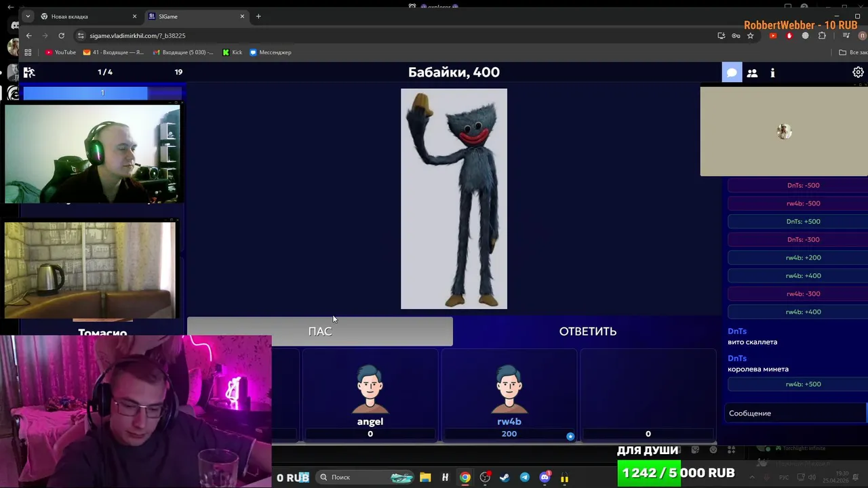868x488 pixels.
Task: Expand the tab search dropdown
Action: tap(28, 16)
